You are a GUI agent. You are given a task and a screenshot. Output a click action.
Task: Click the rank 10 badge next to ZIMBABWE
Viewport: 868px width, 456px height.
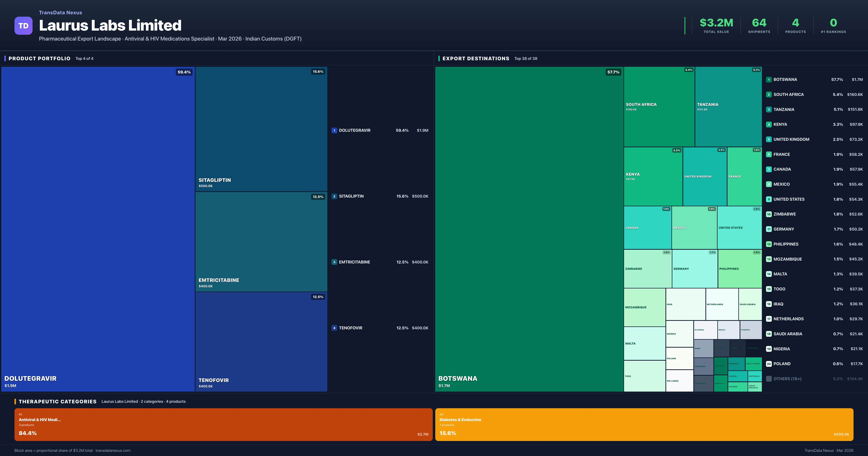coord(769,214)
